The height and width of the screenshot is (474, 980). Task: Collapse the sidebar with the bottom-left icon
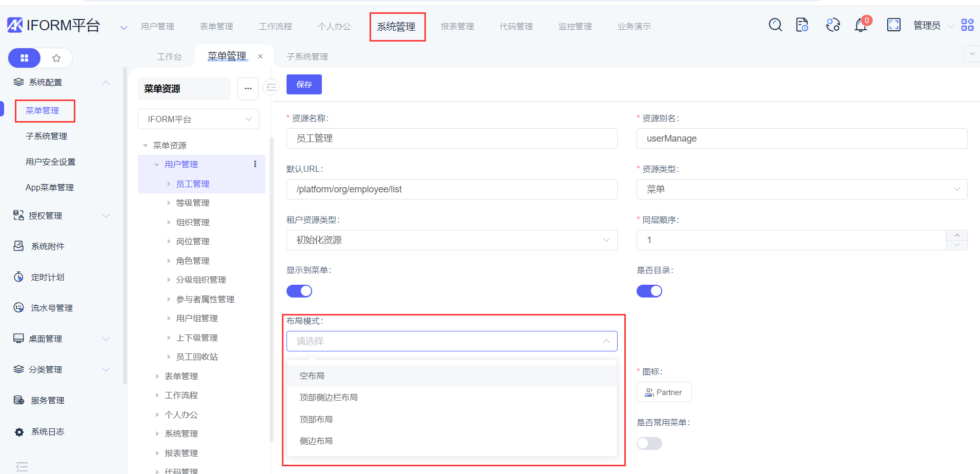pos(22,466)
